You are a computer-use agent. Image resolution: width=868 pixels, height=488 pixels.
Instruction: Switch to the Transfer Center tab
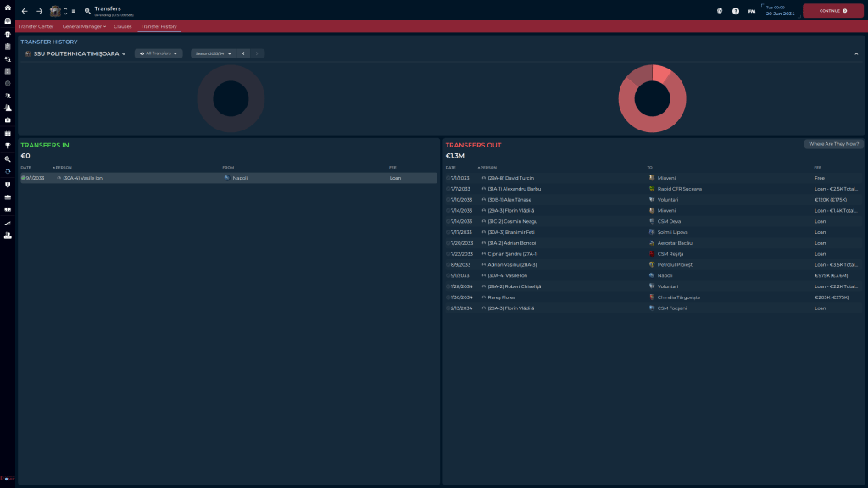coord(36,26)
